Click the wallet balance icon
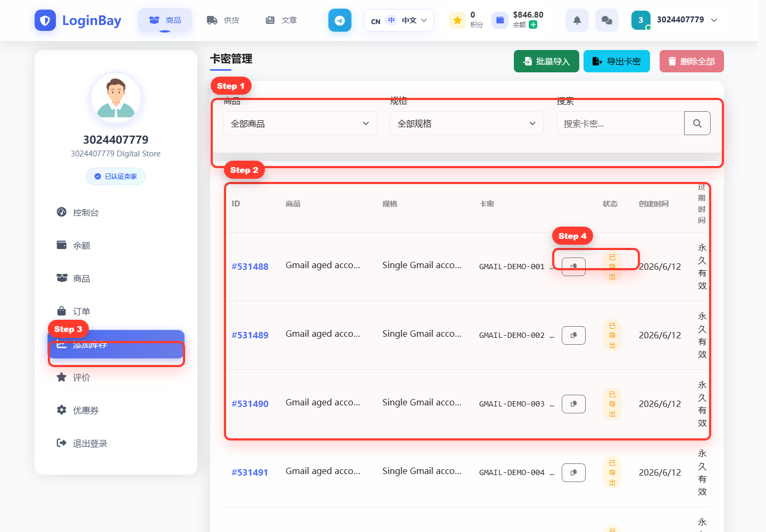The image size is (766, 532). click(500, 20)
